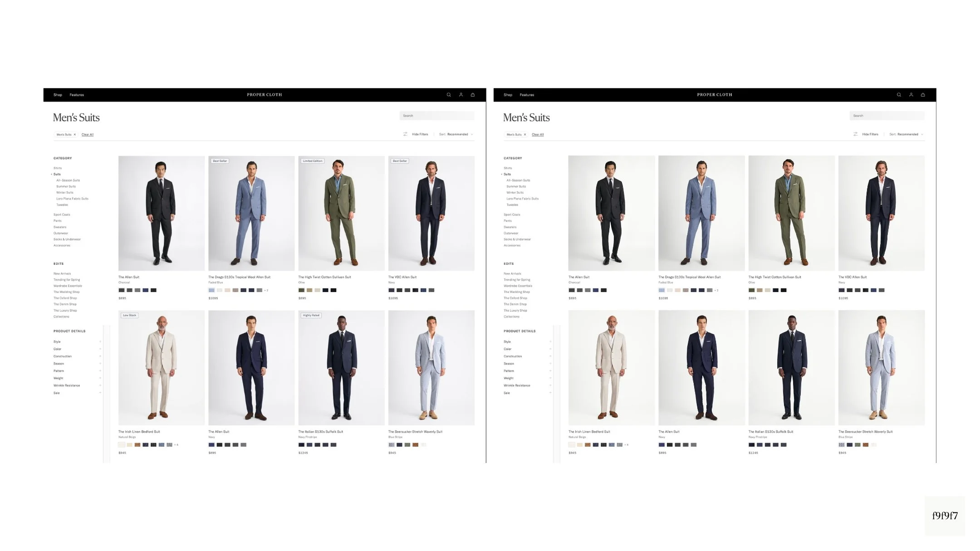Image resolution: width=980 pixels, height=551 pixels.
Task: Expand Wrinkle Resistance filter in left page sidebar
Action: [x=100, y=385]
